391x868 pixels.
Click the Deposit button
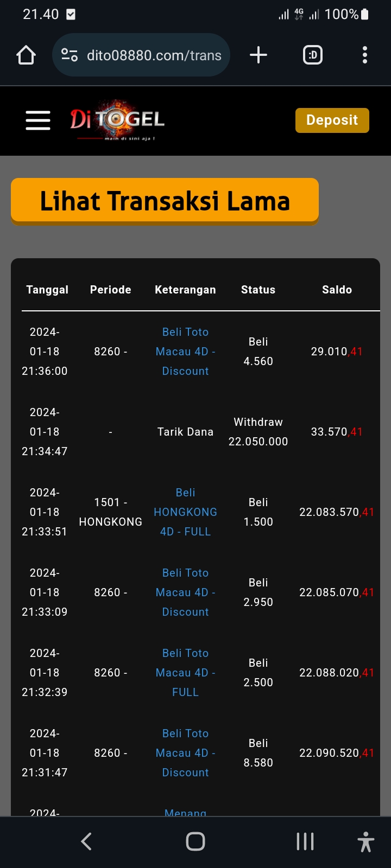[x=332, y=120]
